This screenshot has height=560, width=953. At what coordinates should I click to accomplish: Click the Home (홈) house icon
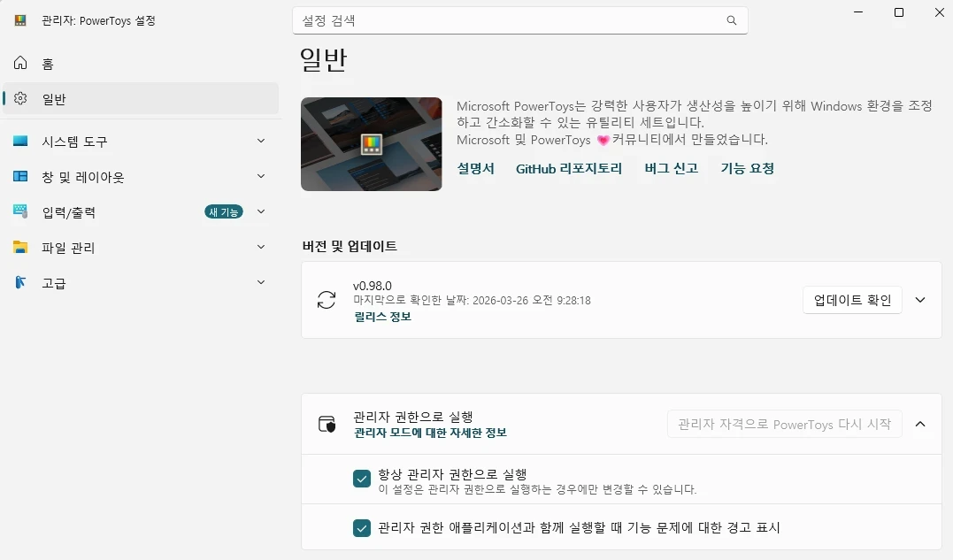20,64
